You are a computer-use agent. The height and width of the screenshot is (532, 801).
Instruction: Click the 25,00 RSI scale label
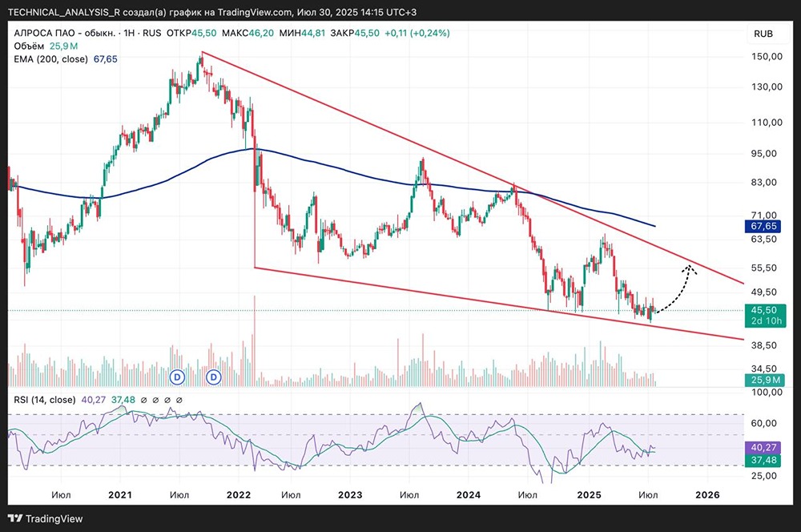click(763, 476)
